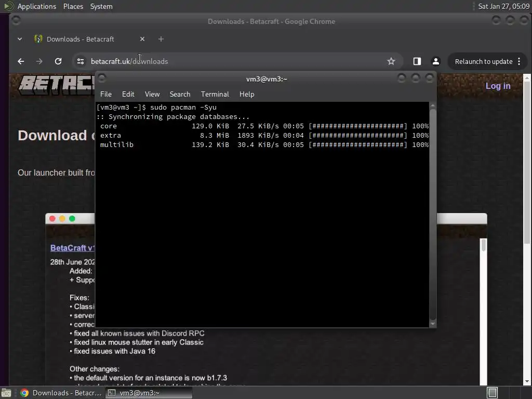Open the Places menu
The height and width of the screenshot is (399, 532).
pos(73,6)
